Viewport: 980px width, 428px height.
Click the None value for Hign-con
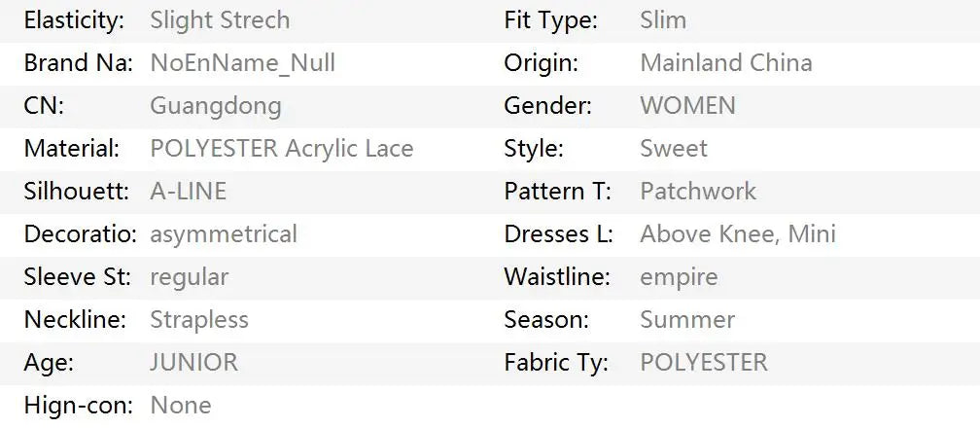(x=180, y=406)
